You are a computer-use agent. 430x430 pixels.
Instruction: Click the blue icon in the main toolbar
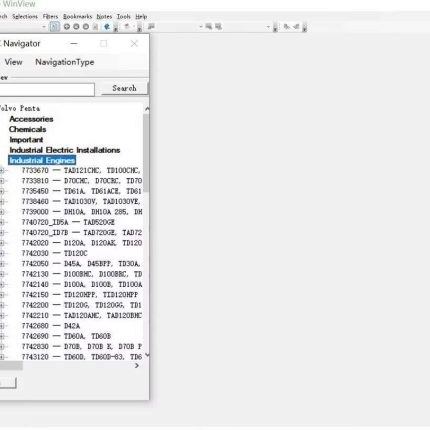[x=107, y=27]
